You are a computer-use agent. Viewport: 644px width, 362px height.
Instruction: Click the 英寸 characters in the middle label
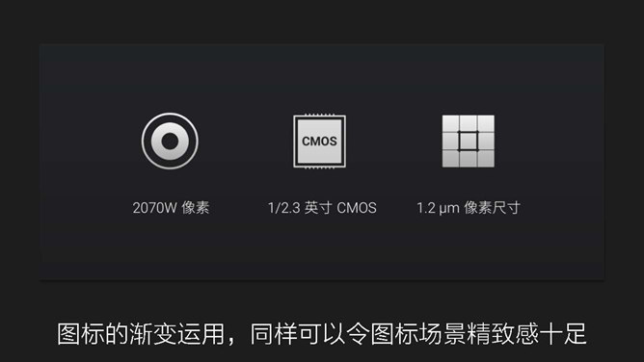pyautogui.click(x=318, y=207)
